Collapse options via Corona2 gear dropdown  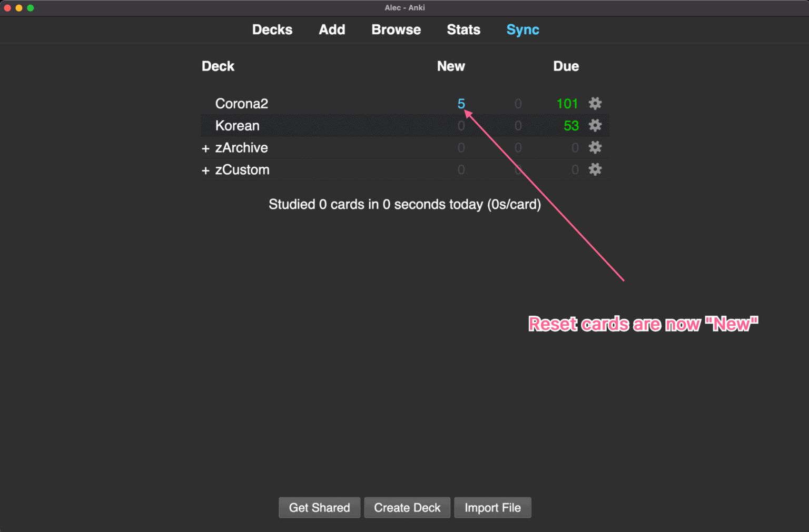click(595, 103)
